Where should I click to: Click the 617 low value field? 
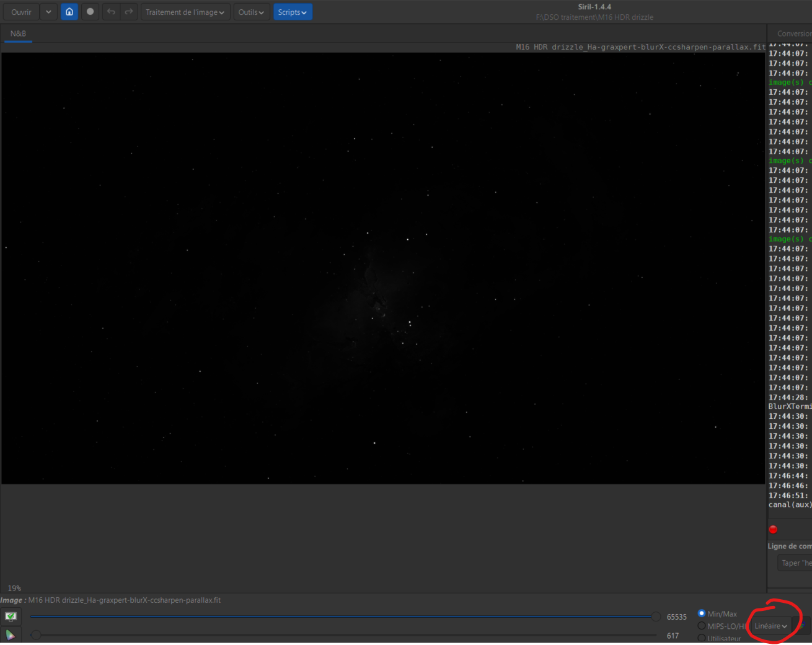(x=673, y=636)
